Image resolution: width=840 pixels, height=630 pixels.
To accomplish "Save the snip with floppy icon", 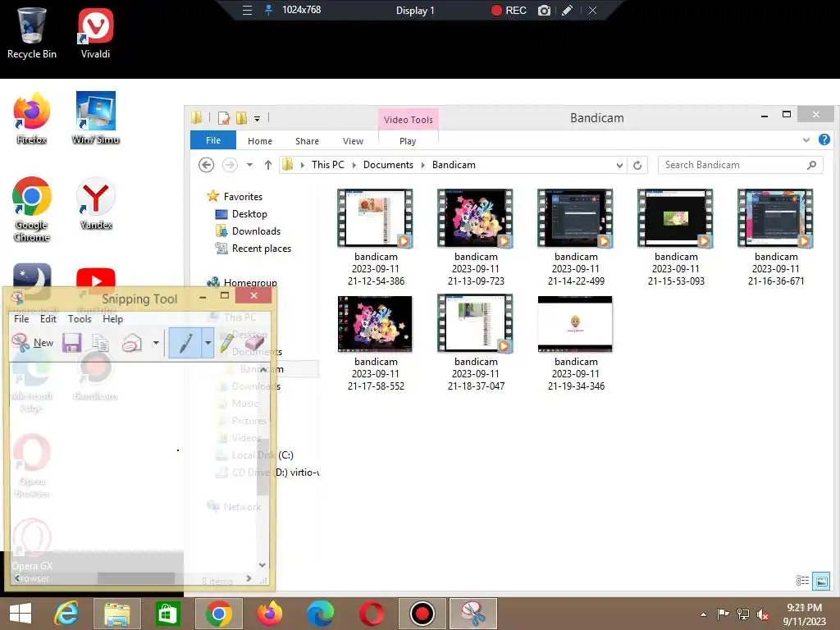I will 72,343.
